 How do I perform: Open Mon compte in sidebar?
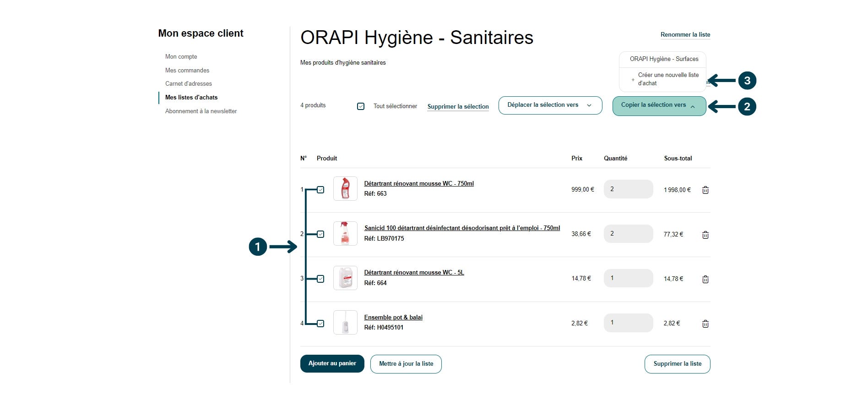click(181, 57)
